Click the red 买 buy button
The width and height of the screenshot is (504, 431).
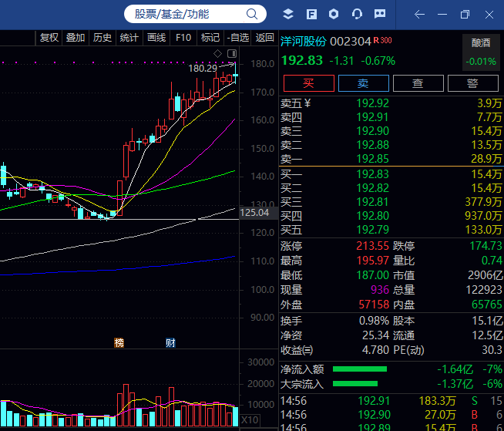tap(308, 83)
